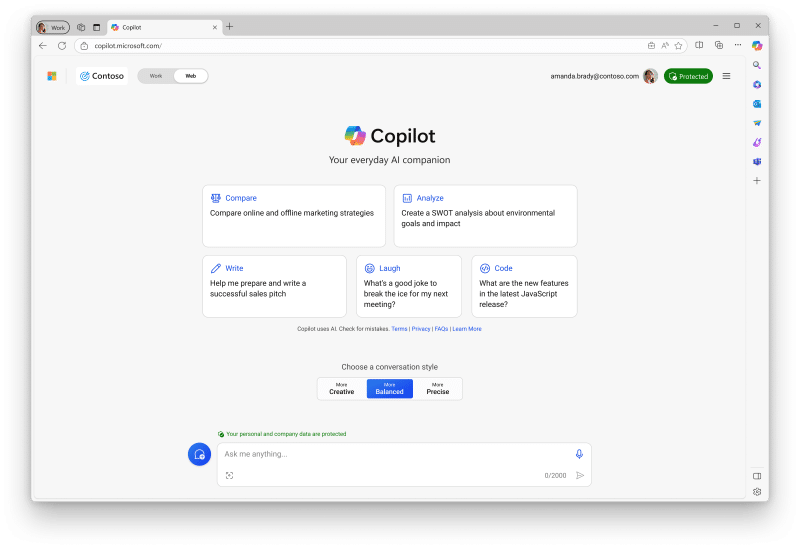Click 'Your personal and company data are protected' text
The height and width of the screenshot is (548, 800).
pyautogui.click(x=286, y=434)
